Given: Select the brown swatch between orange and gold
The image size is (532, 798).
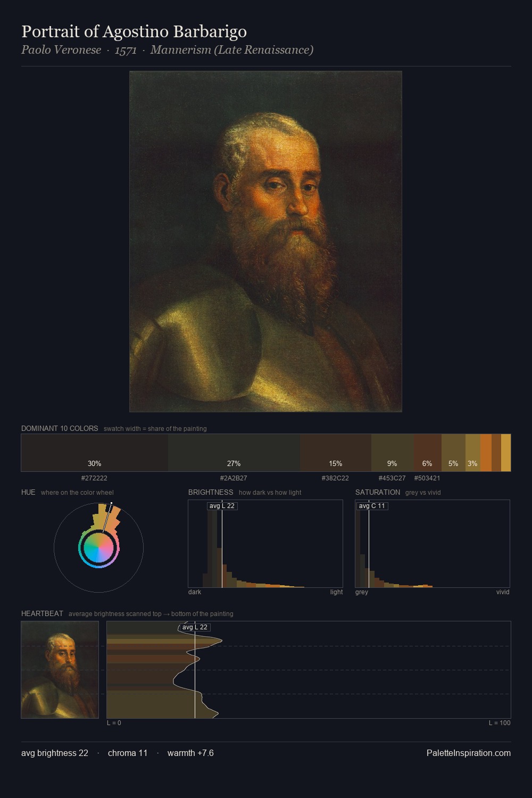Looking at the screenshot, I should [496, 453].
